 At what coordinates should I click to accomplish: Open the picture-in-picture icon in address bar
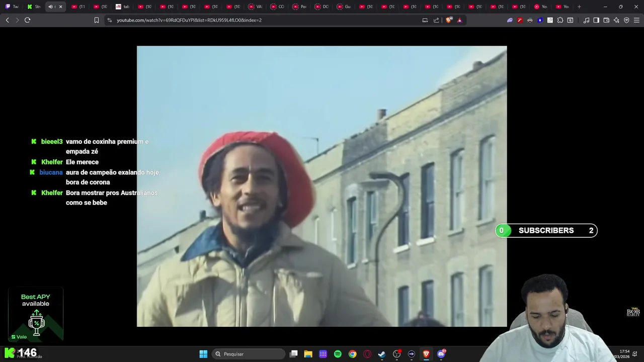coord(425,20)
